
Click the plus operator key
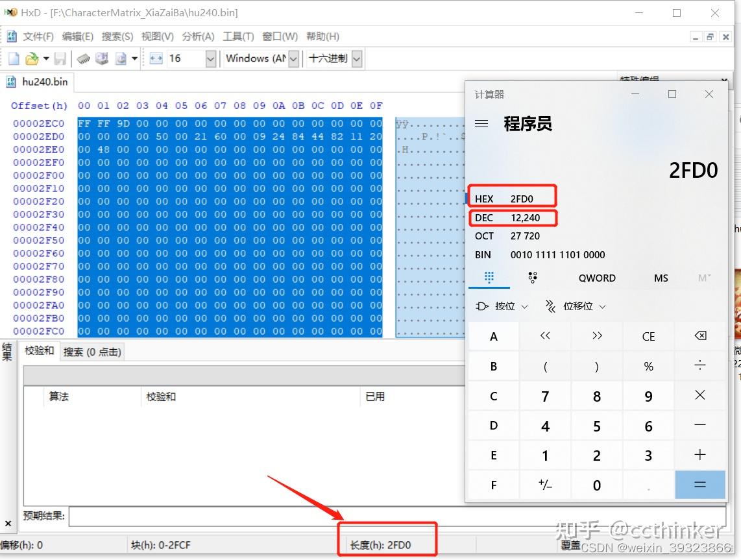pyautogui.click(x=700, y=455)
